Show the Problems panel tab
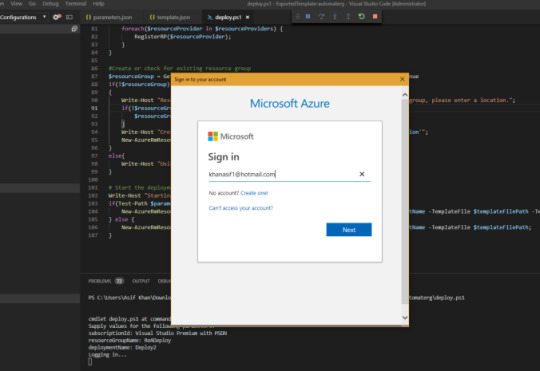 point(100,281)
